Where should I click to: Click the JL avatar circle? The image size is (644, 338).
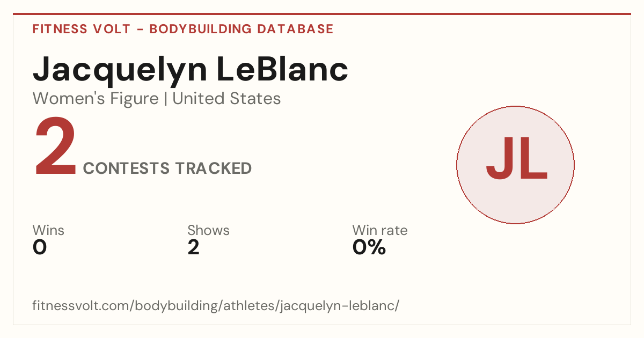pos(515,165)
